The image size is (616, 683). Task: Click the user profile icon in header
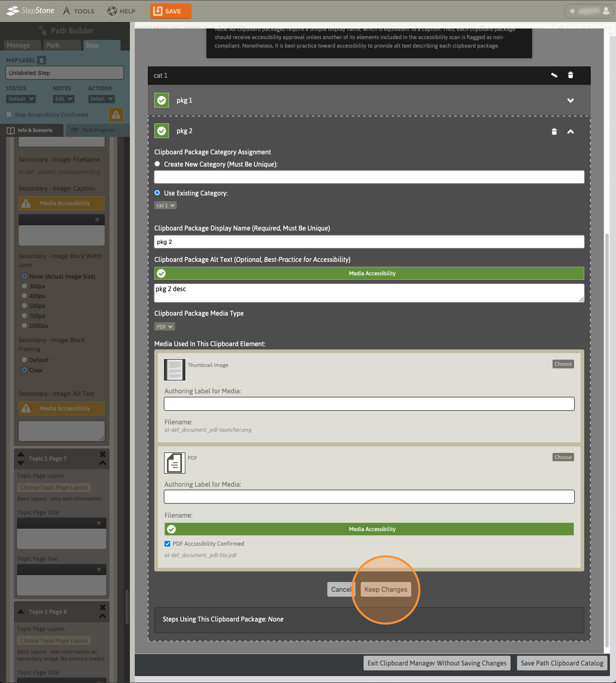point(606,11)
